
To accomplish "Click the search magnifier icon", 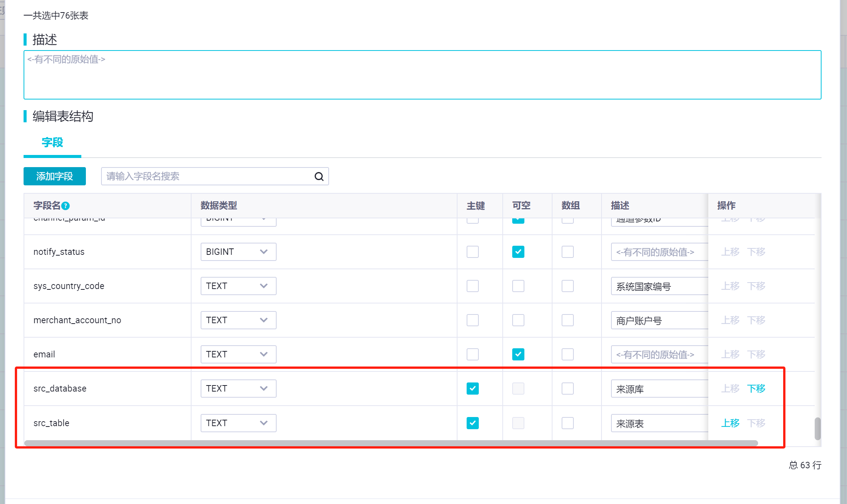I will (x=319, y=176).
